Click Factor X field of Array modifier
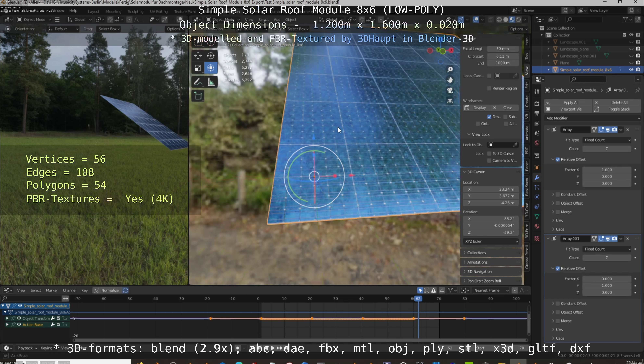Screen dimensions: 644x364 point(607,170)
